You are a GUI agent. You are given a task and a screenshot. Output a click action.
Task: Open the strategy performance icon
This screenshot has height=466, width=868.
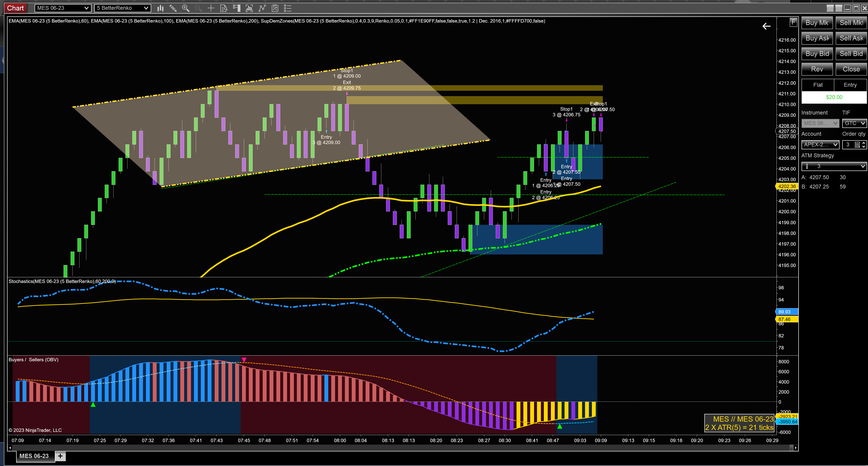(x=275, y=8)
